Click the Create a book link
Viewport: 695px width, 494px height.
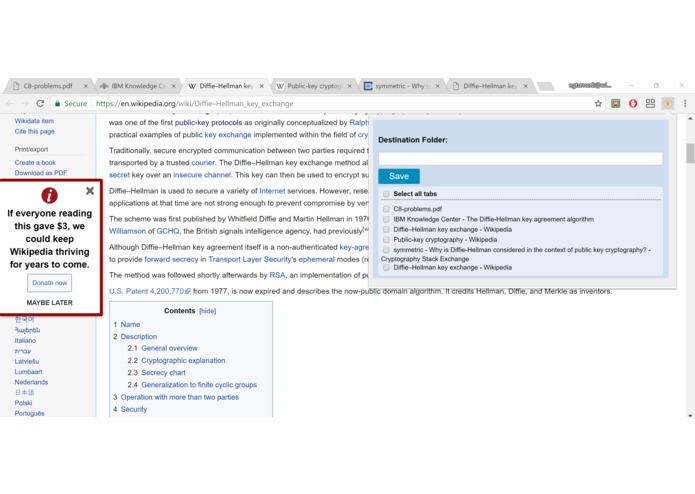[35, 163]
